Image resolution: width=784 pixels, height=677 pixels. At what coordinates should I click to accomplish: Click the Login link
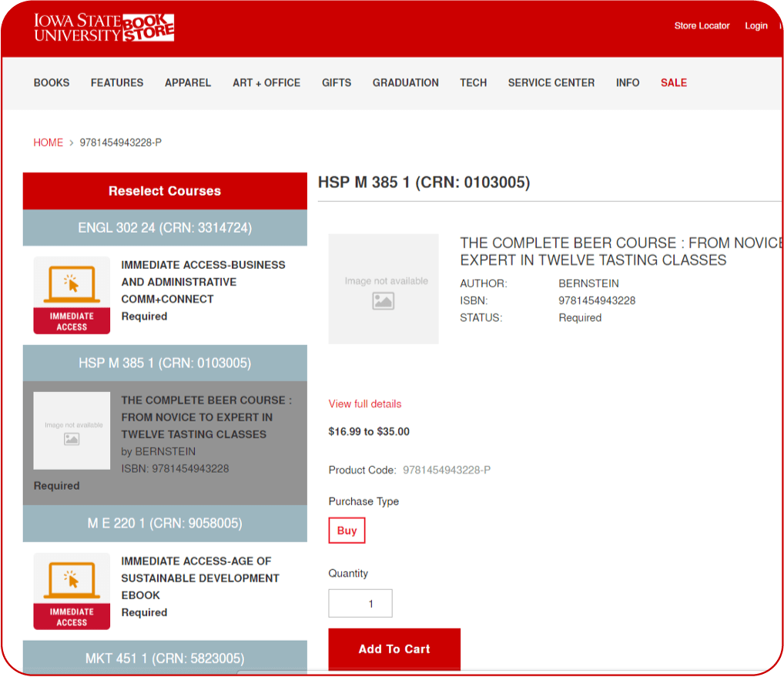pos(756,26)
